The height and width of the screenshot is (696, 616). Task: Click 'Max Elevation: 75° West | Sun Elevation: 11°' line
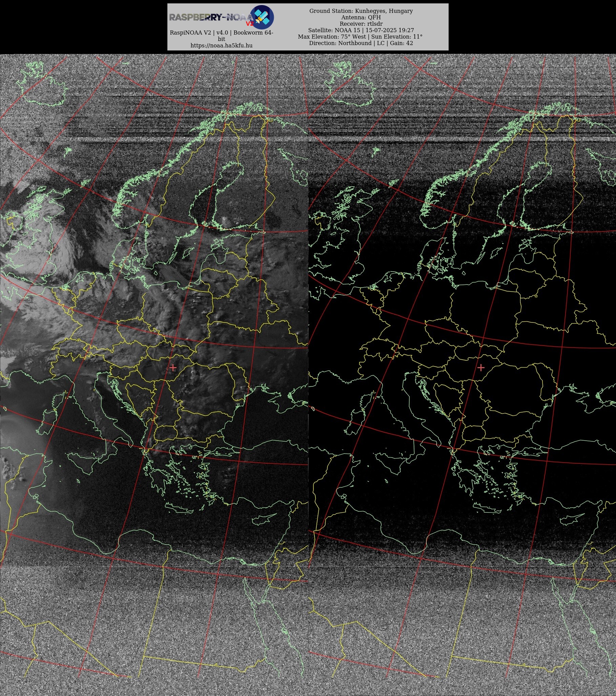click(361, 37)
